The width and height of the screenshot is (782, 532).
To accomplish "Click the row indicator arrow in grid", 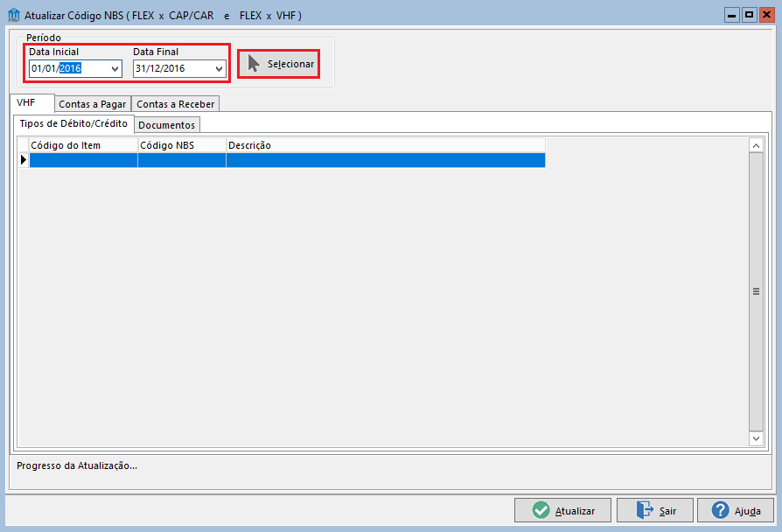I will point(24,160).
